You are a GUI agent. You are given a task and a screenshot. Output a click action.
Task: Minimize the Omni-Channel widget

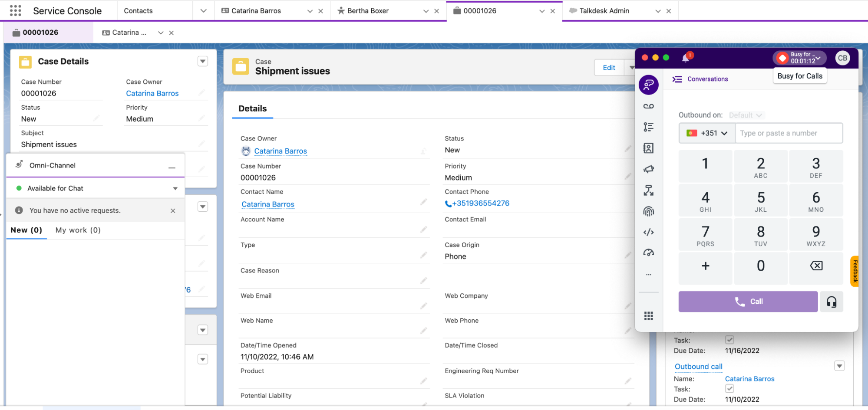pos(172,167)
